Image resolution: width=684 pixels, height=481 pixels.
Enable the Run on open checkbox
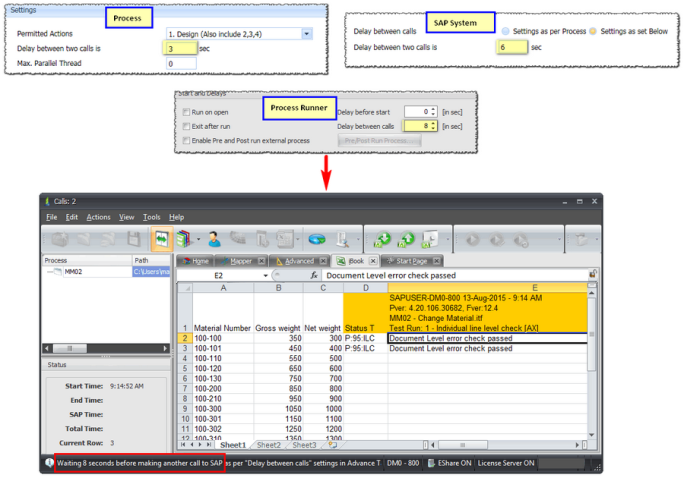(x=186, y=112)
